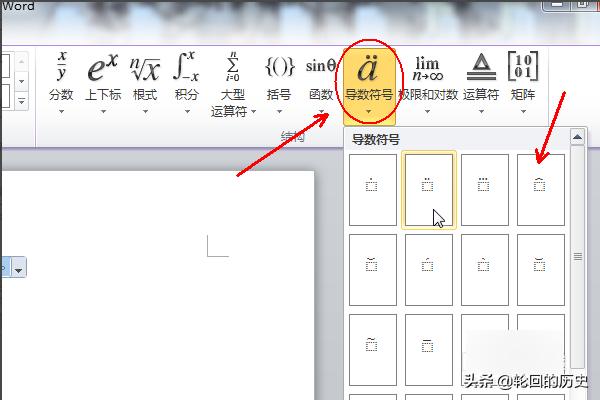Collapse the highlighted 导数符号 accent button
The width and height of the screenshot is (600, 400).
[x=369, y=87]
